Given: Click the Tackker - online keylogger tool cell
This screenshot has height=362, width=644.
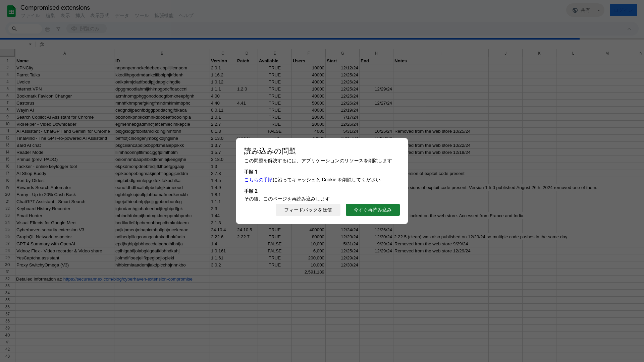Looking at the screenshot, I should 65,167.
